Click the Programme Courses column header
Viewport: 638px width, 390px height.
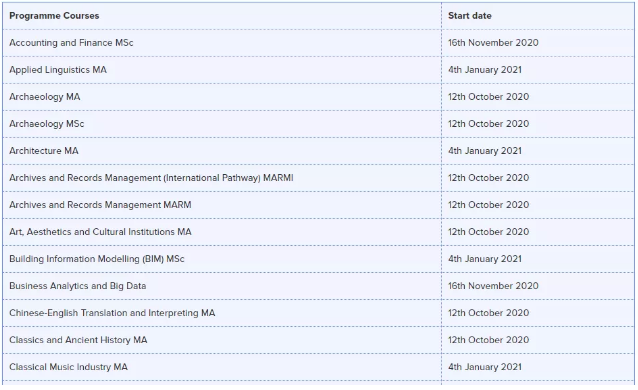(x=54, y=16)
